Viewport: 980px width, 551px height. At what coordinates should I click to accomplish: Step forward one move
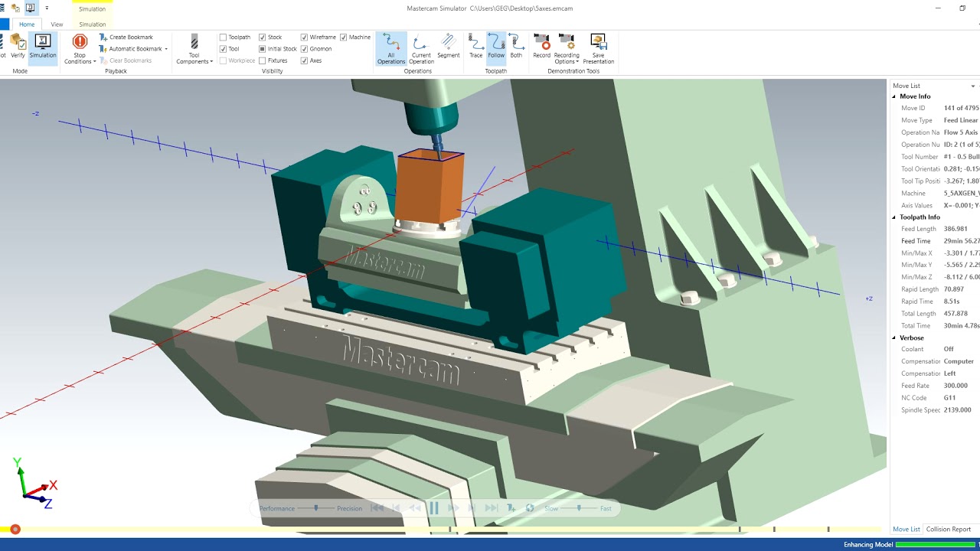(472, 508)
